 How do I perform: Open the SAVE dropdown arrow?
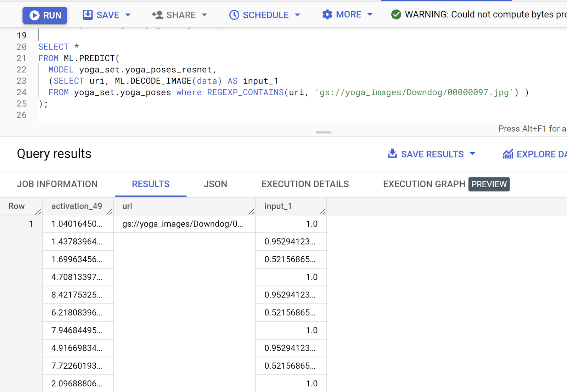tap(128, 15)
